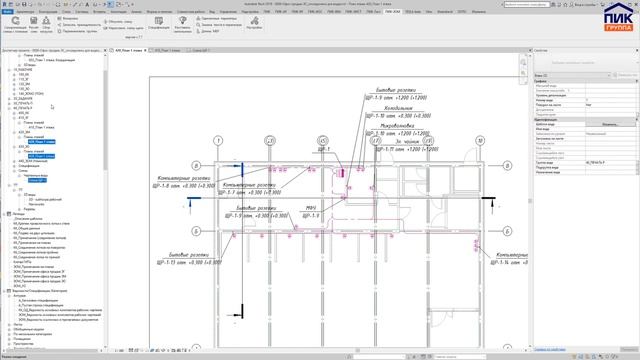Click the Применить button in Properties
The width and height of the screenshot is (640, 360).
click(629, 349)
